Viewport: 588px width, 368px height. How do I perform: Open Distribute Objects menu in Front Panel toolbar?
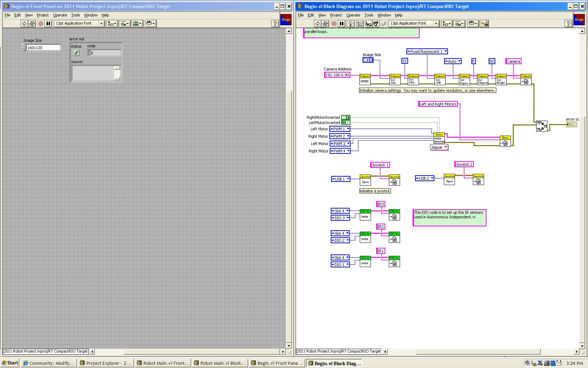click(x=125, y=23)
